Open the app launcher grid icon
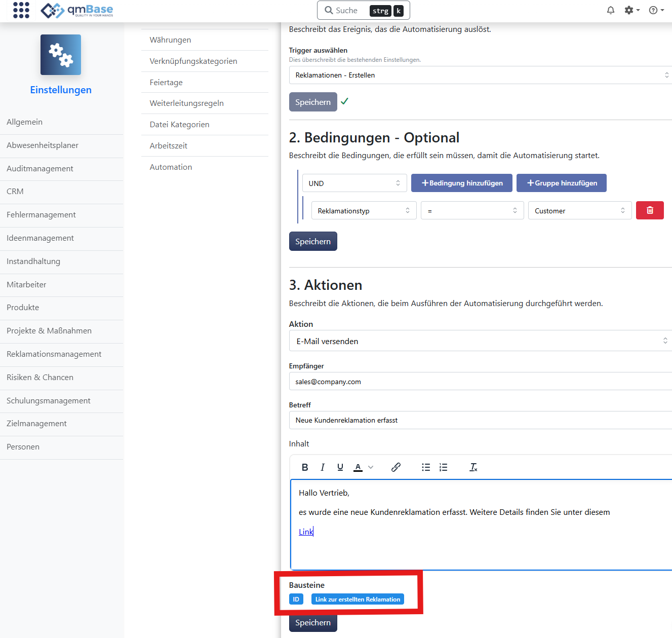 tap(21, 10)
